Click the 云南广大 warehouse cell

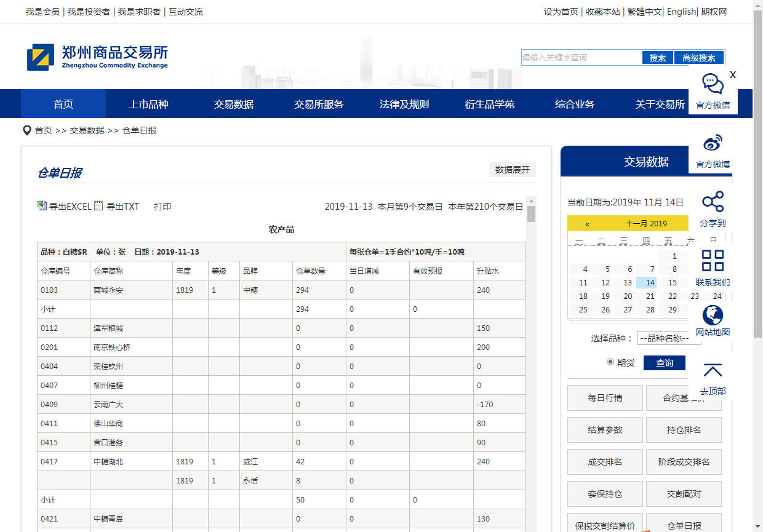click(131, 404)
